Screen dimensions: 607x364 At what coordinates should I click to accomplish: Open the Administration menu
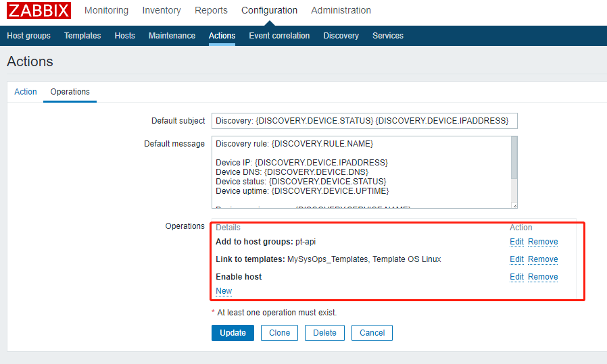tap(341, 10)
